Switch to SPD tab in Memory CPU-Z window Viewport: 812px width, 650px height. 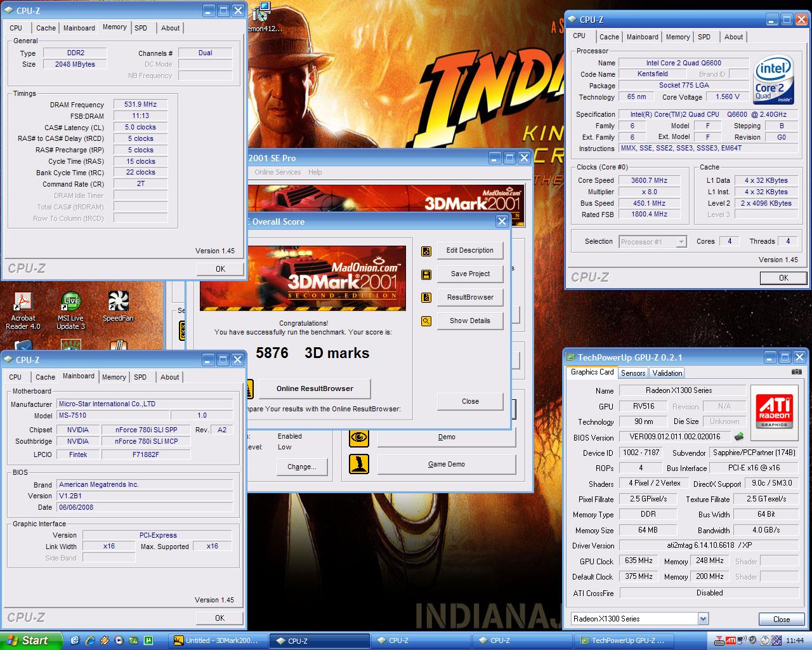[141, 28]
